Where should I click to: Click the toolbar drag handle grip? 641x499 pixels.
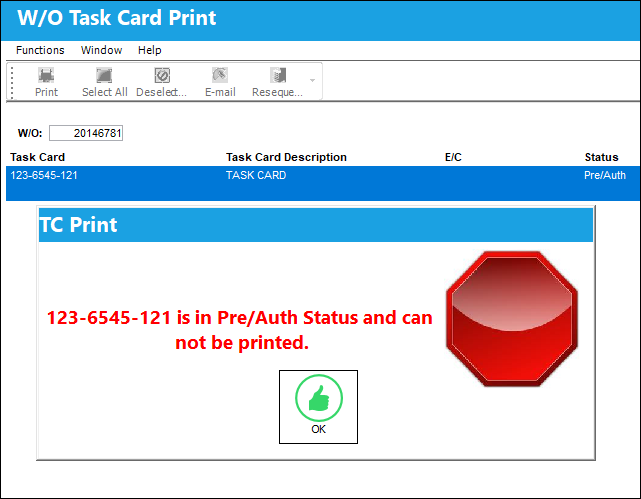pyautogui.click(x=12, y=82)
